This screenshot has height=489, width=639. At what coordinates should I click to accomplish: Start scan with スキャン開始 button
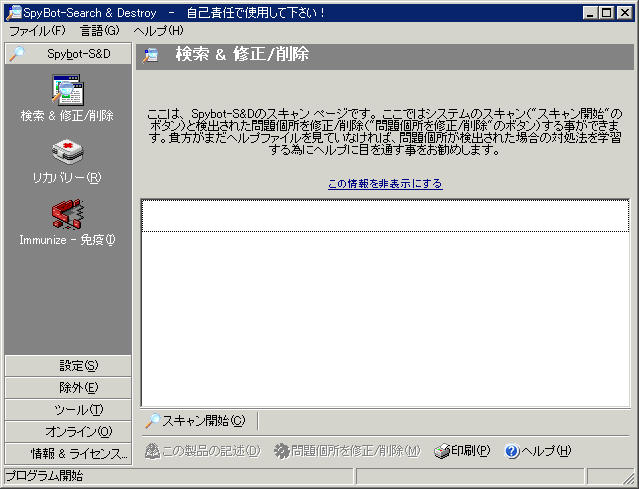point(196,421)
